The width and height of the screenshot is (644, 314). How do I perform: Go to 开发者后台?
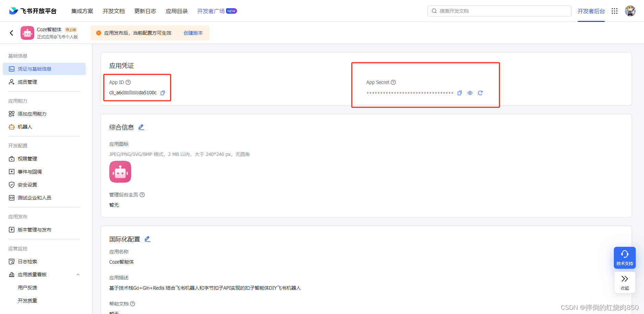pos(591,11)
